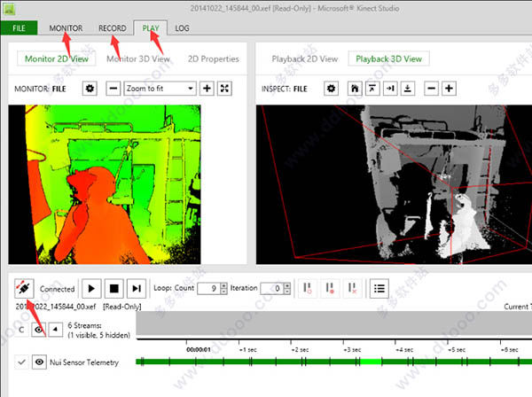This screenshot has height=397, width=532.
Task: Click full screen icon in Monitor toolbar
Action: [224, 89]
